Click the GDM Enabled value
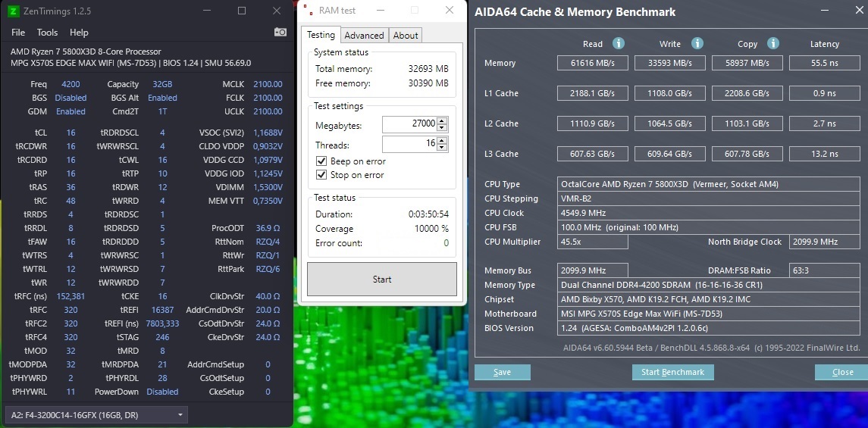This screenshot has height=428, width=868. point(71,111)
